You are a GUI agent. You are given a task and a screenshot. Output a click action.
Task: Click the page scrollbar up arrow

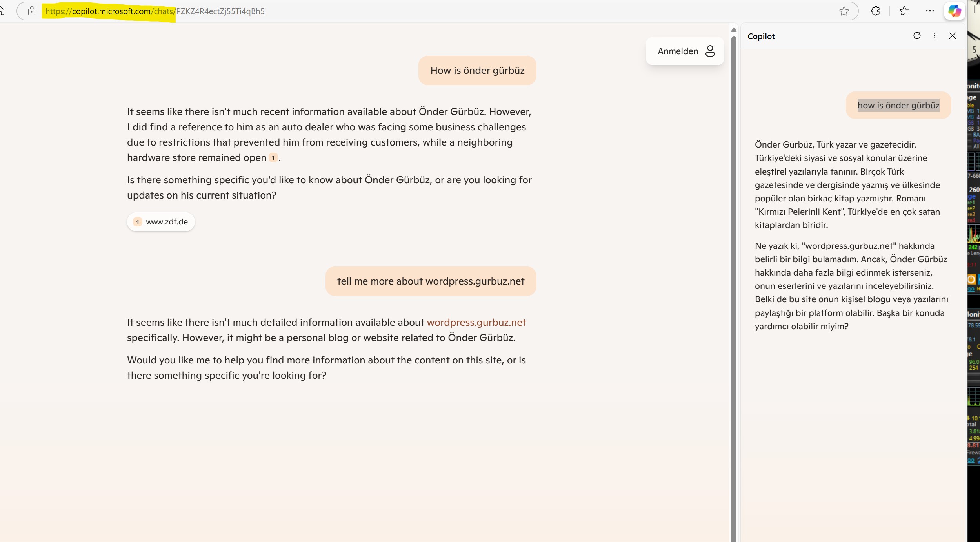[x=734, y=30]
